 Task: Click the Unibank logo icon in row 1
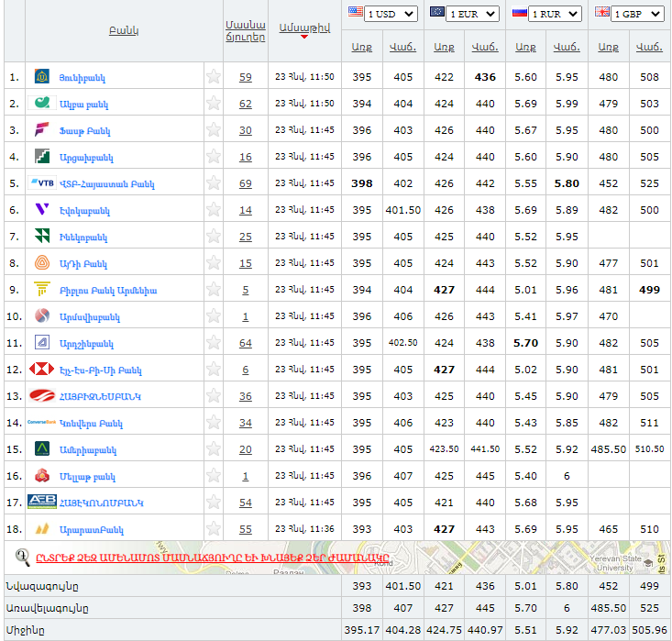42,77
